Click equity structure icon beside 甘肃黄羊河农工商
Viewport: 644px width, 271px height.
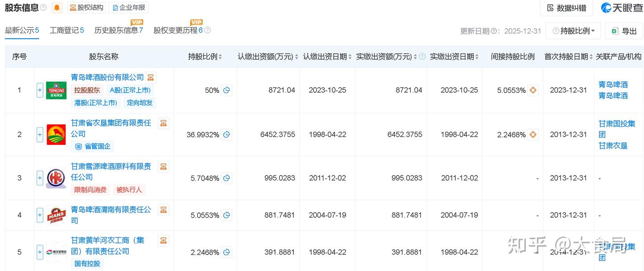tap(163, 241)
